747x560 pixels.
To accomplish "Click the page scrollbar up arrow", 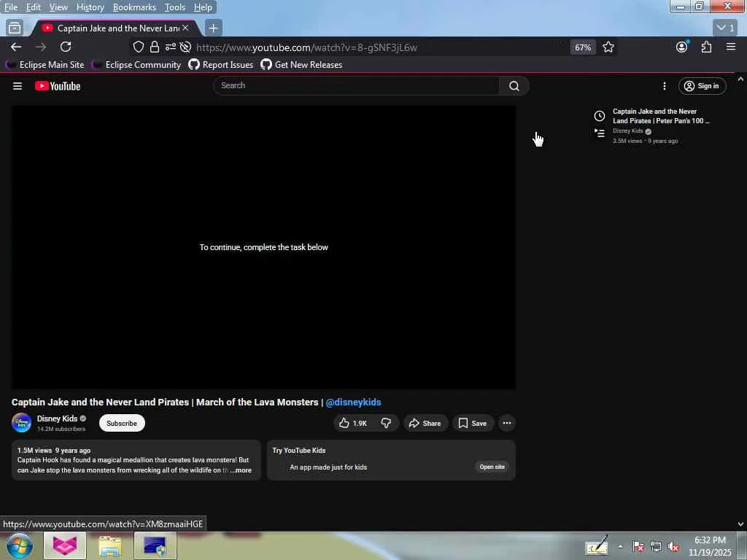I will [x=740, y=79].
